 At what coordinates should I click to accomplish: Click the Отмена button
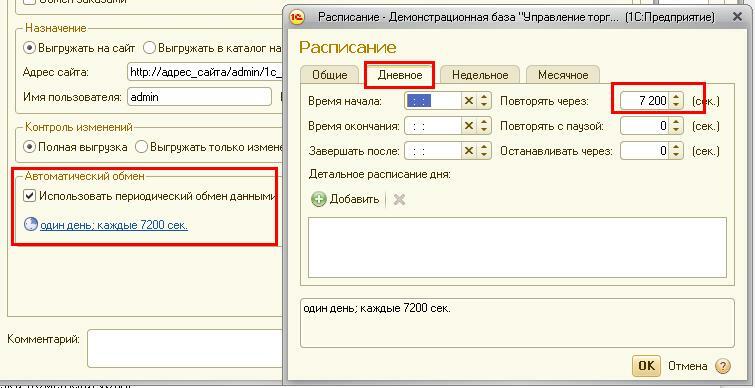[688, 366]
